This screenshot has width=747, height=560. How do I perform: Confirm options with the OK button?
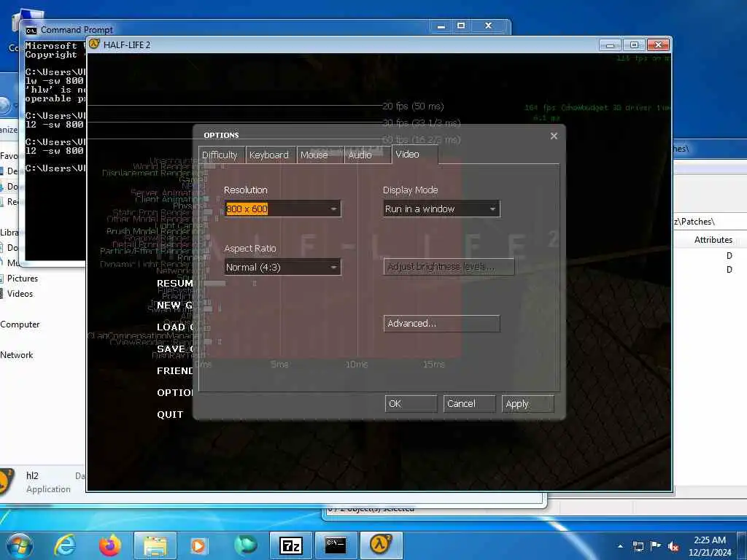[x=411, y=403]
